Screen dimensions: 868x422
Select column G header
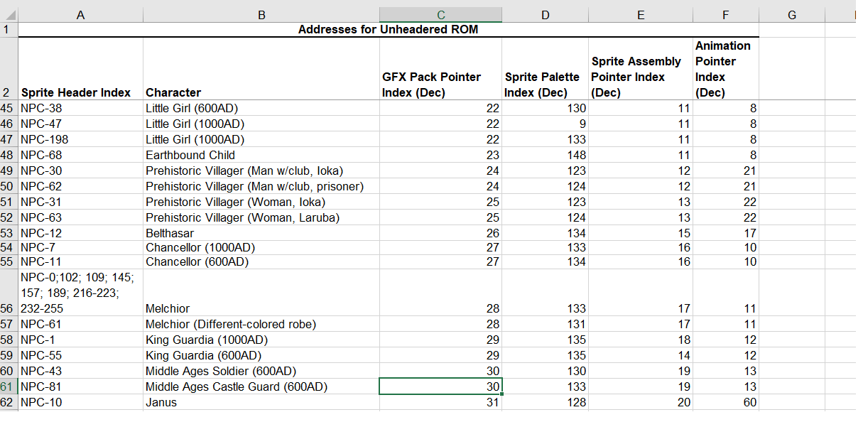pyautogui.click(x=791, y=14)
